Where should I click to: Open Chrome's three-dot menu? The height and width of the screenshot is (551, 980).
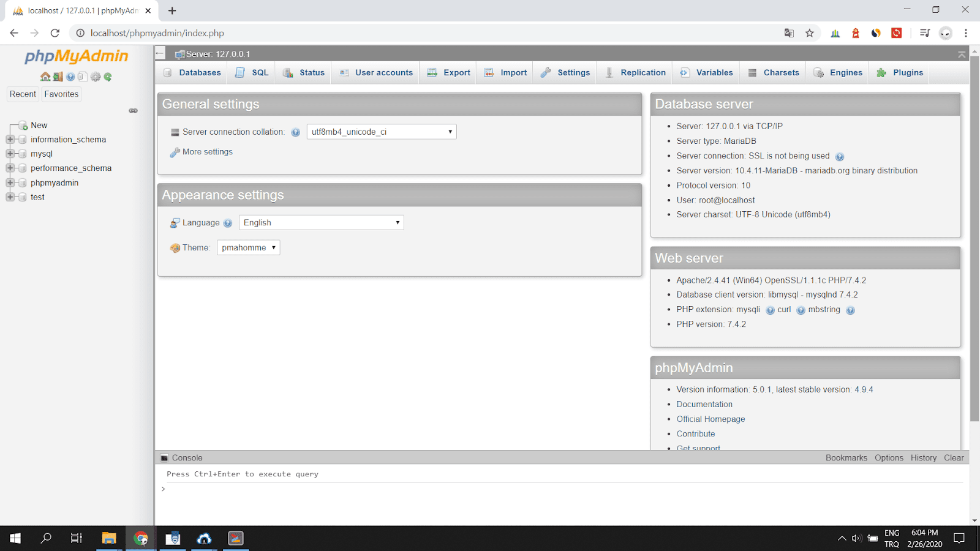966,33
